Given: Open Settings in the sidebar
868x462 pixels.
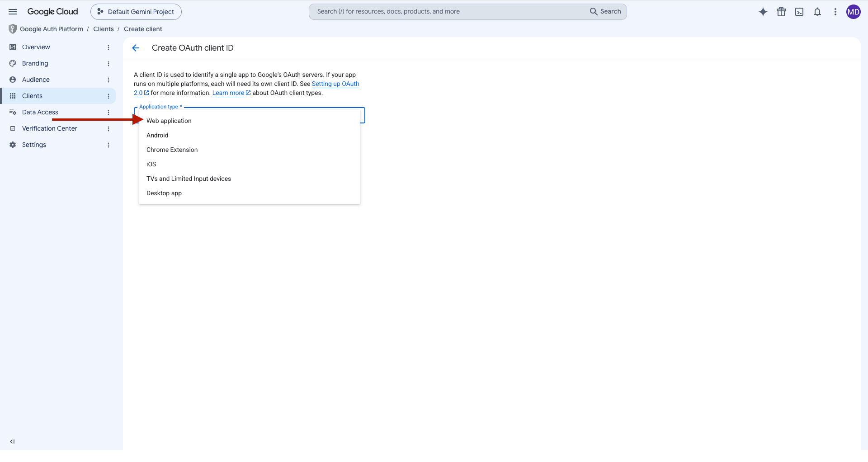Looking at the screenshot, I should coord(58,145).
